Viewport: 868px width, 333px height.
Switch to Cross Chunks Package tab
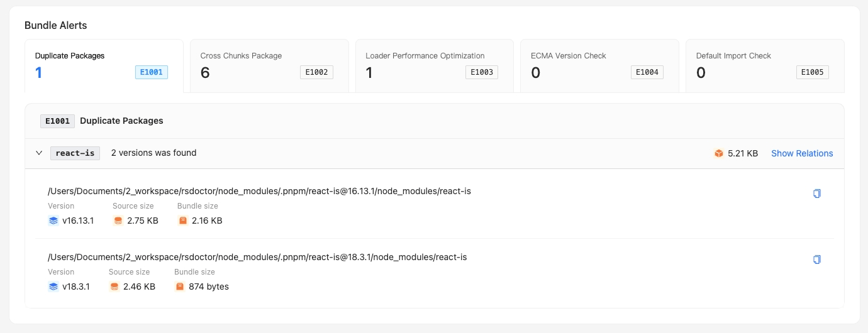[269, 66]
